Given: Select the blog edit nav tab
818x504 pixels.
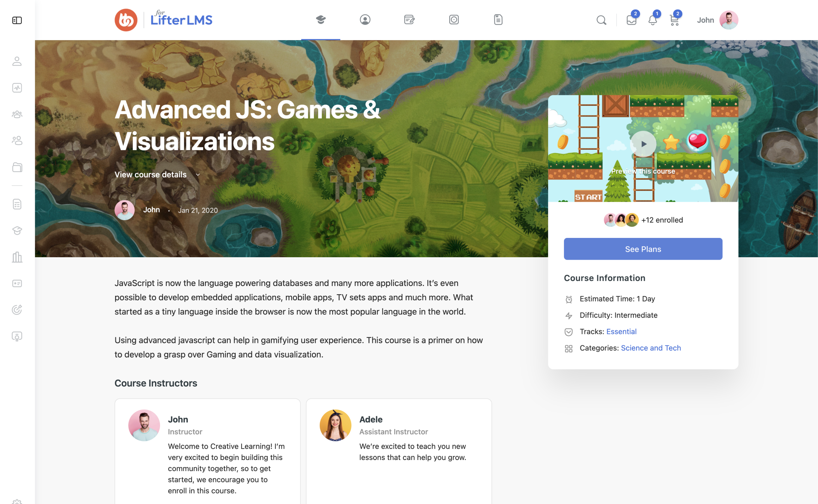Looking at the screenshot, I should (x=409, y=20).
